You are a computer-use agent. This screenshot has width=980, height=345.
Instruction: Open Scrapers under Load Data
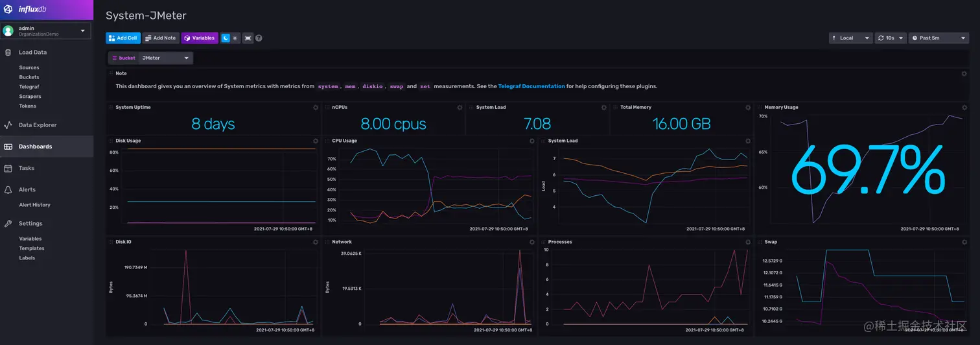click(30, 96)
